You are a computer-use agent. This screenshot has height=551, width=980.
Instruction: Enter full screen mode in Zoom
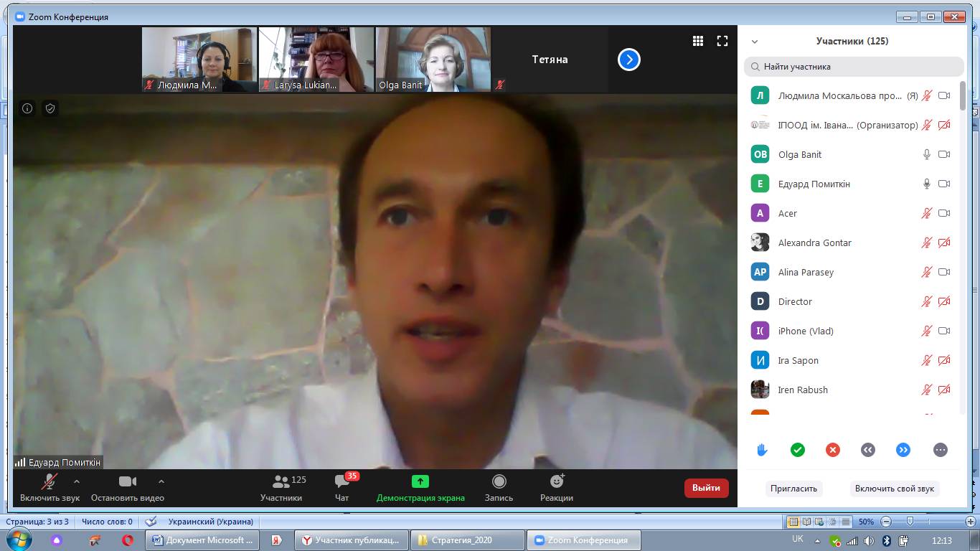coord(722,41)
